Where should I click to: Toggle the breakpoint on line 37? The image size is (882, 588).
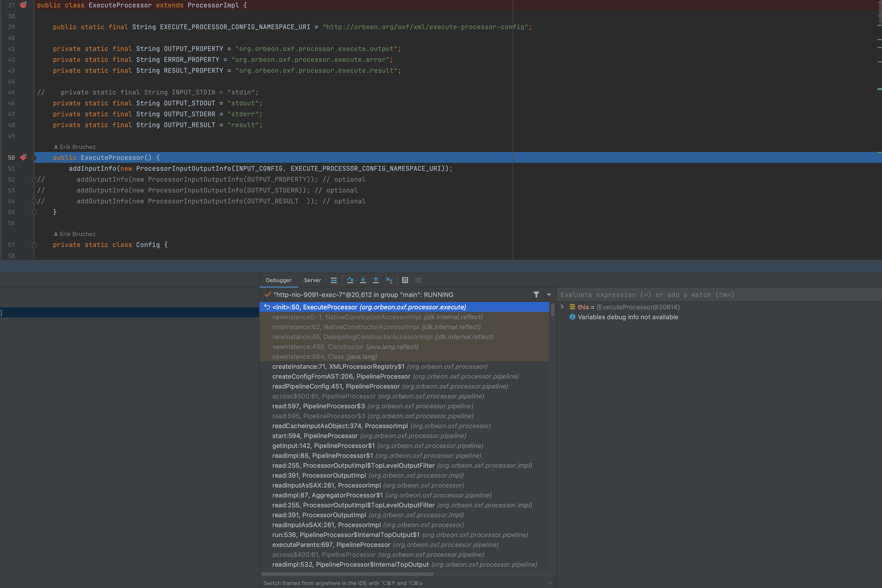click(x=23, y=5)
